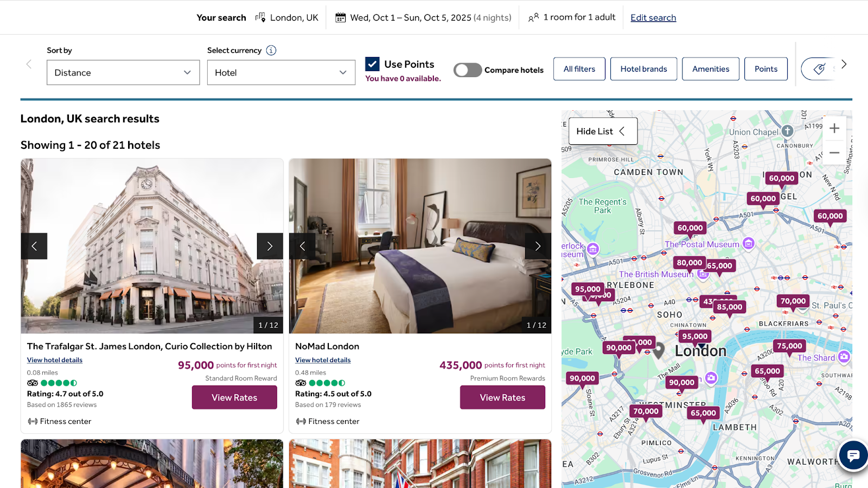The width and height of the screenshot is (868, 488).
Task: Show next photo of NoMad London
Action: tap(538, 246)
